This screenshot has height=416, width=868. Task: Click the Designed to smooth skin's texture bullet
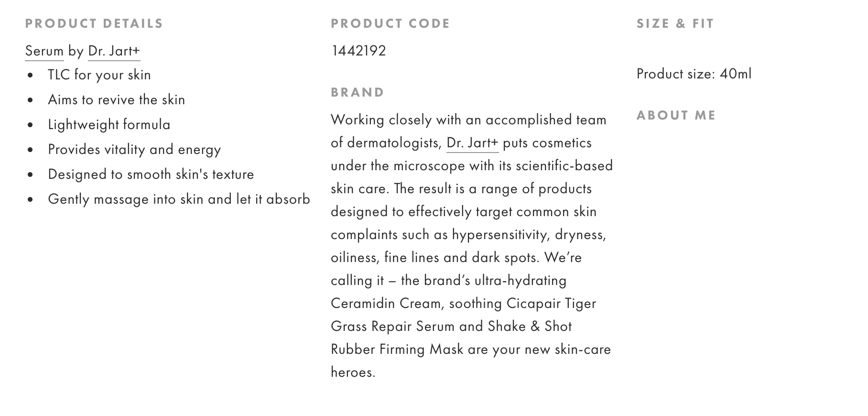coord(151,174)
